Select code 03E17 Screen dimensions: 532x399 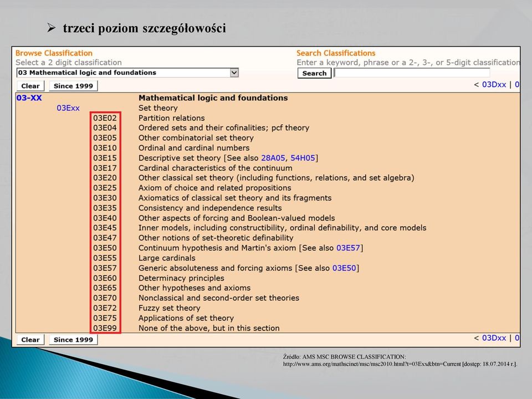click(x=105, y=168)
